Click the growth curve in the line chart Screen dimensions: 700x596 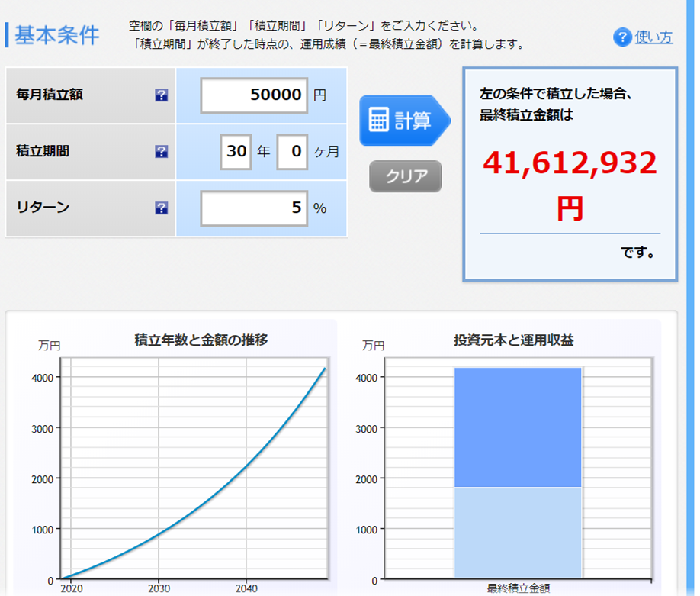246,466
